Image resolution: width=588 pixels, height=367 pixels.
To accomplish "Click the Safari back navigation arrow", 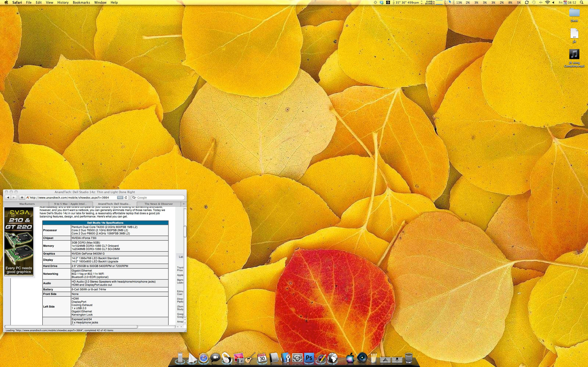I will [x=8, y=197].
